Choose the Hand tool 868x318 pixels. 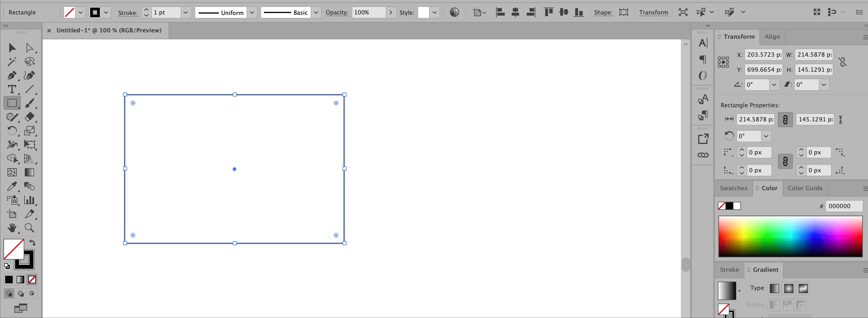[12, 228]
